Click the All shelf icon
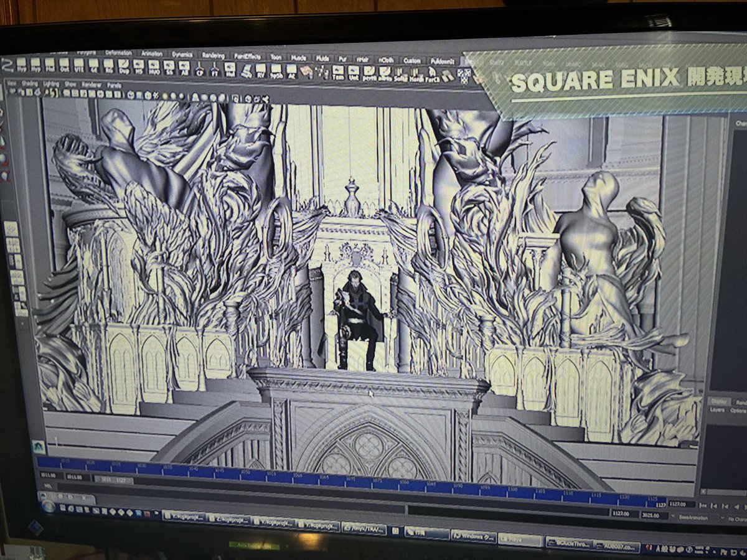The width and height of the screenshot is (747, 560). 184,67
